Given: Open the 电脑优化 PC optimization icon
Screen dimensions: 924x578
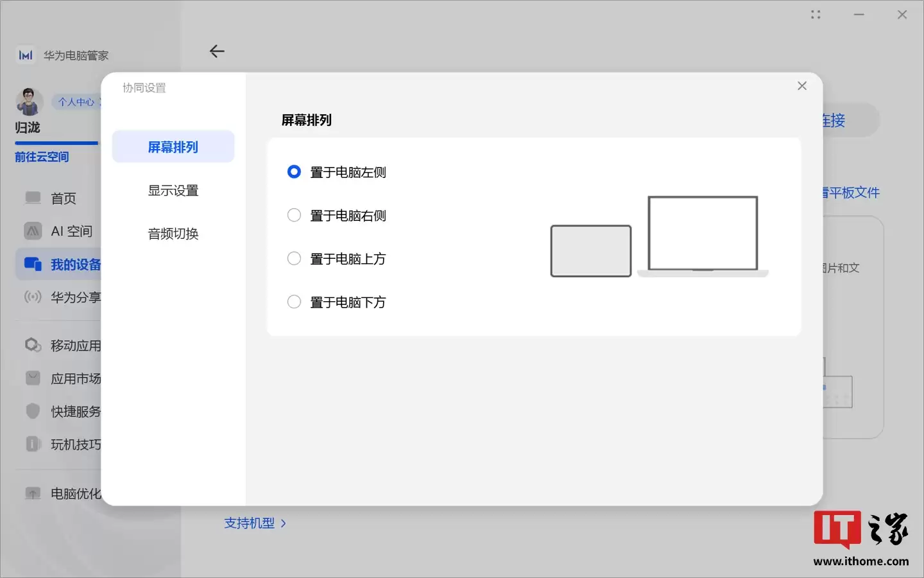Looking at the screenshot, I should pyautogui.click(x=32, y=493).
